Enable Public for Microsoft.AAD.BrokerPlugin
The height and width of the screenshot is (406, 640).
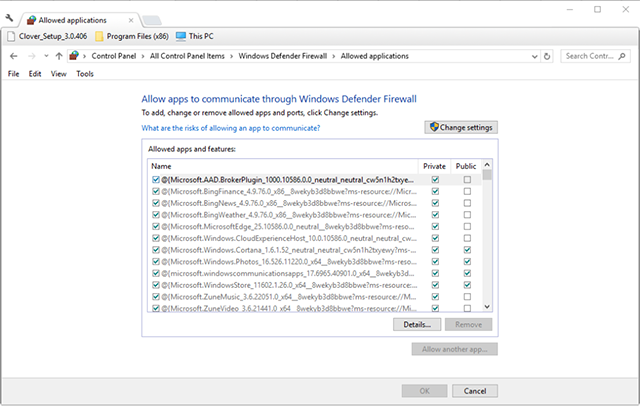(x=467, y=180)
